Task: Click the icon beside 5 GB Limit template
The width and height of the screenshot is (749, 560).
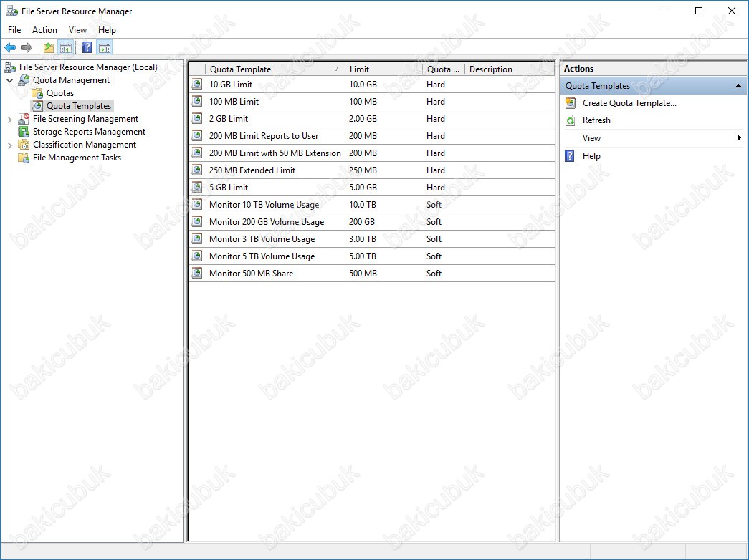Action: tap(197, 188)
